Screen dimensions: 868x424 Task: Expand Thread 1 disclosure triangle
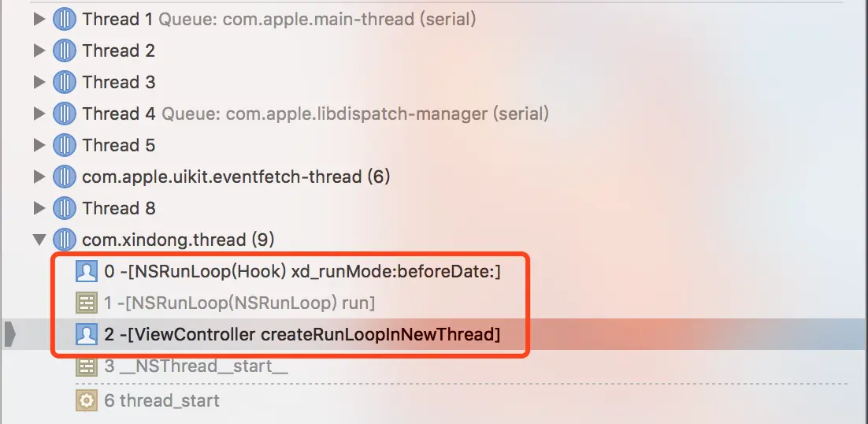pyautogui.click(x=39, y=20)
